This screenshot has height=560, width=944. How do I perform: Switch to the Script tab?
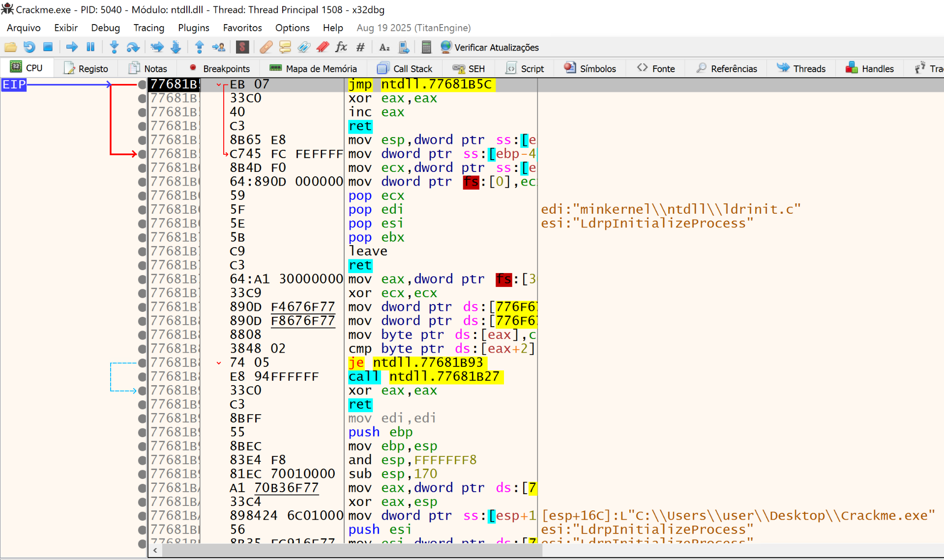(525, 68)
